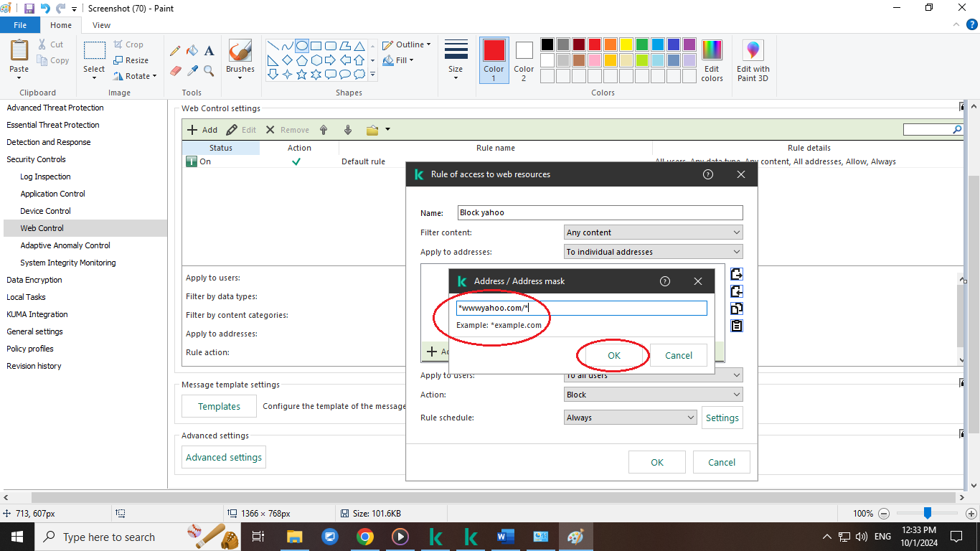This screenshot has height=551, width=980.
Task: Choose the Line shape
Action: 273,45
